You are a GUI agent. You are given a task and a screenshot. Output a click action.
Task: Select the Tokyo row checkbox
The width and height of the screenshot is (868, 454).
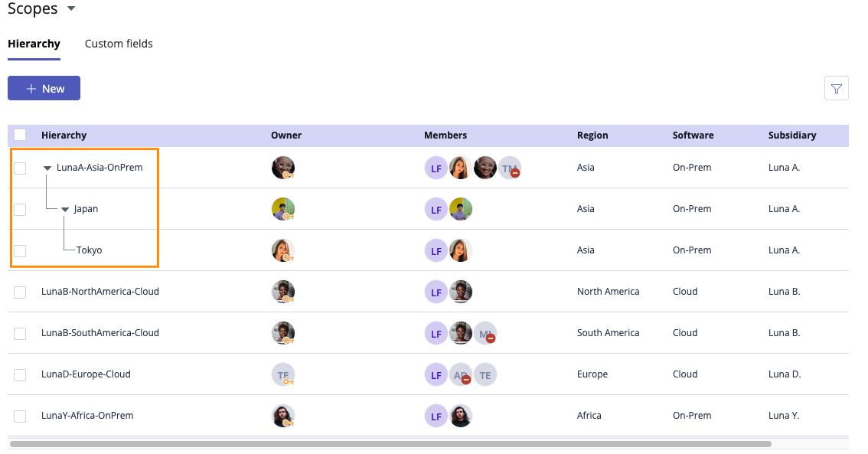pos(20,250)
